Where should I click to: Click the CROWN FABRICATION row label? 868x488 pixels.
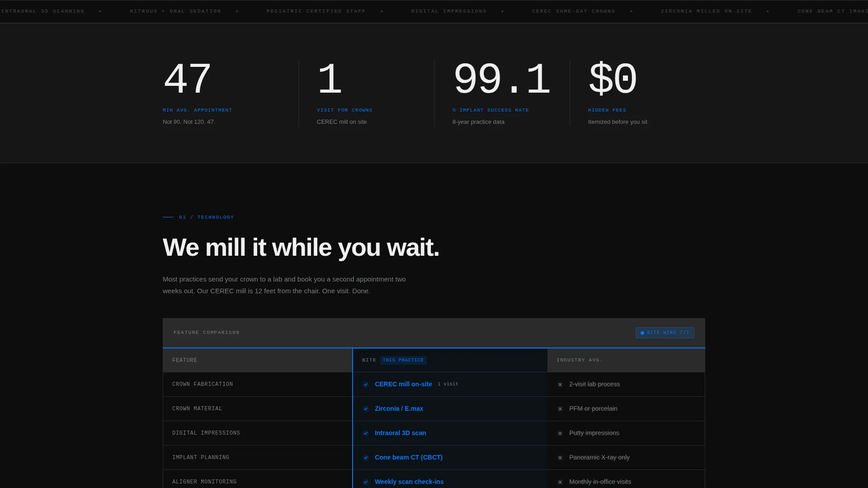click(203, 385)
